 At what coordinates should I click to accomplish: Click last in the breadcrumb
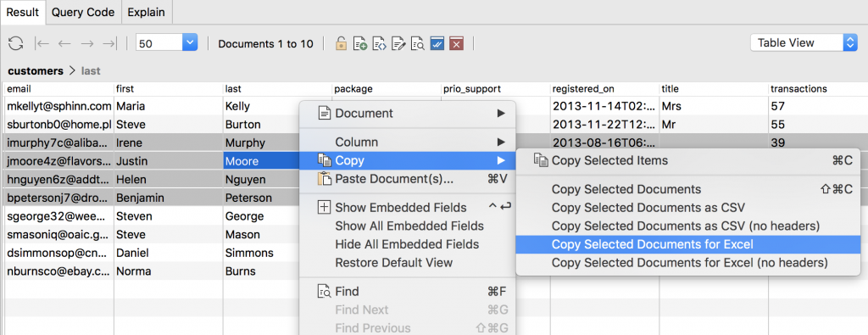(x=91, y=71)
